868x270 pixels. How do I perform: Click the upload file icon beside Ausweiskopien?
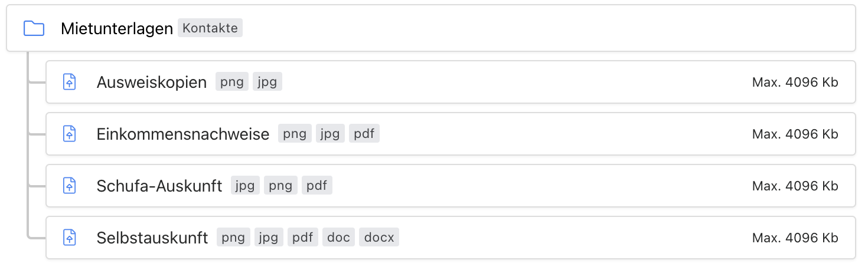[x=70, y=82]
